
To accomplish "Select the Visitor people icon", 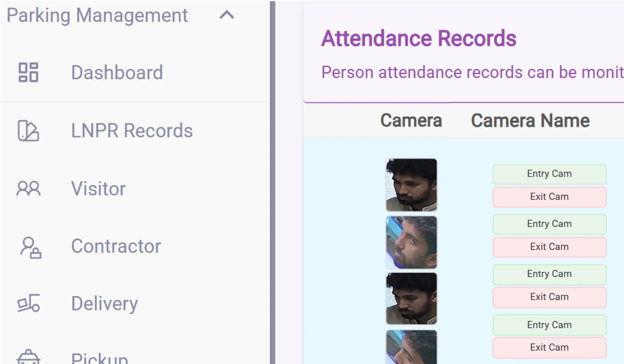I will click(28, 189).
